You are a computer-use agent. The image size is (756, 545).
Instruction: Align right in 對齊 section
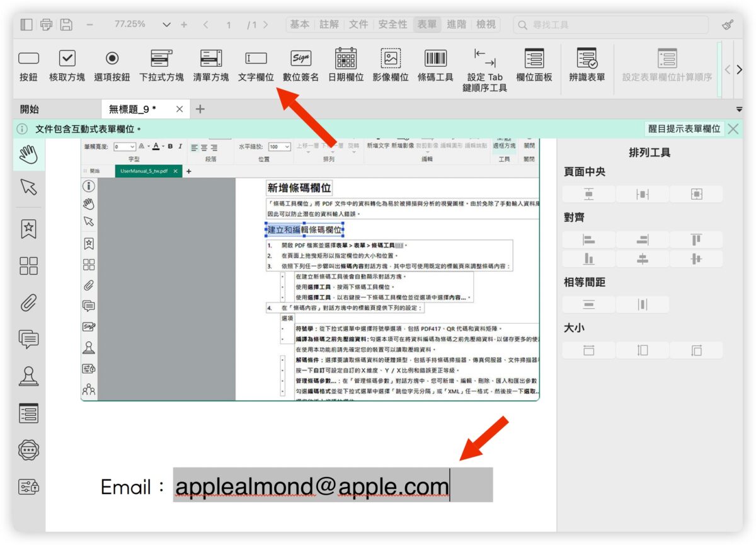[x=643, y=240]
